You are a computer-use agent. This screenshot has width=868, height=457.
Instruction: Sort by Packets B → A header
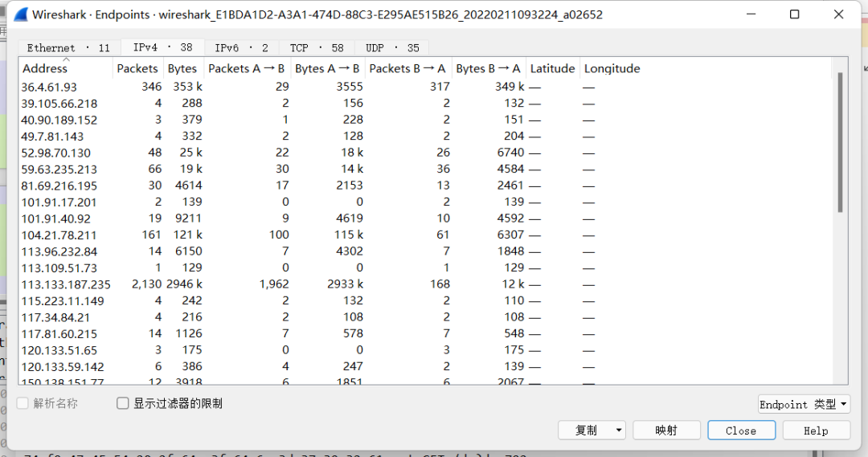[407, 68]
